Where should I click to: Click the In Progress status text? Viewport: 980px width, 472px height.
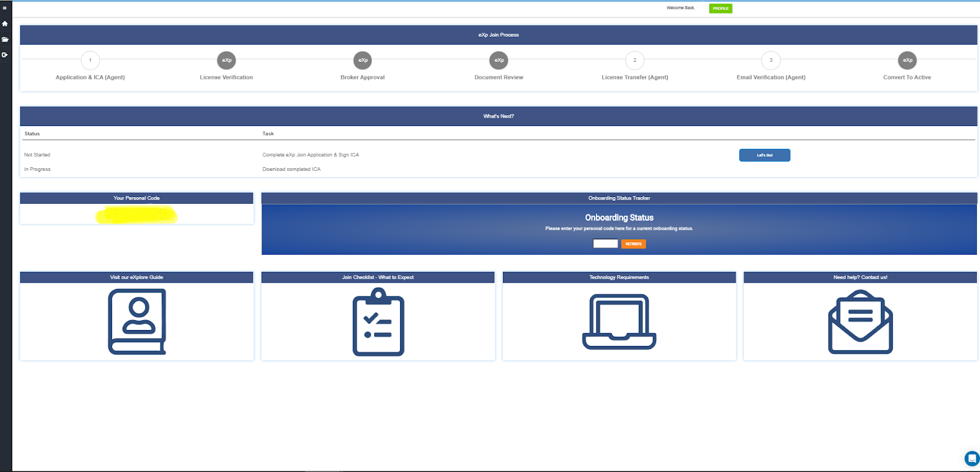pyautogui.click(x=37, y=170)
